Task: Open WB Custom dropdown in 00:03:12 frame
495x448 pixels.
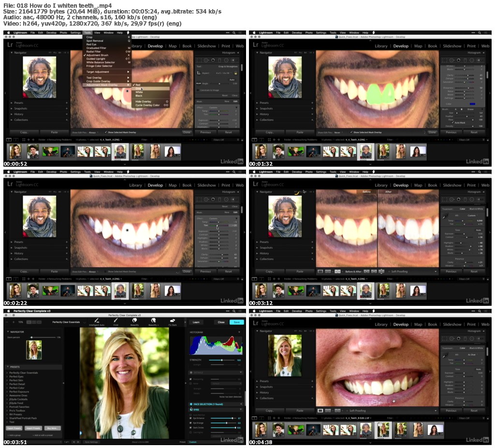Action: point(472,216)
